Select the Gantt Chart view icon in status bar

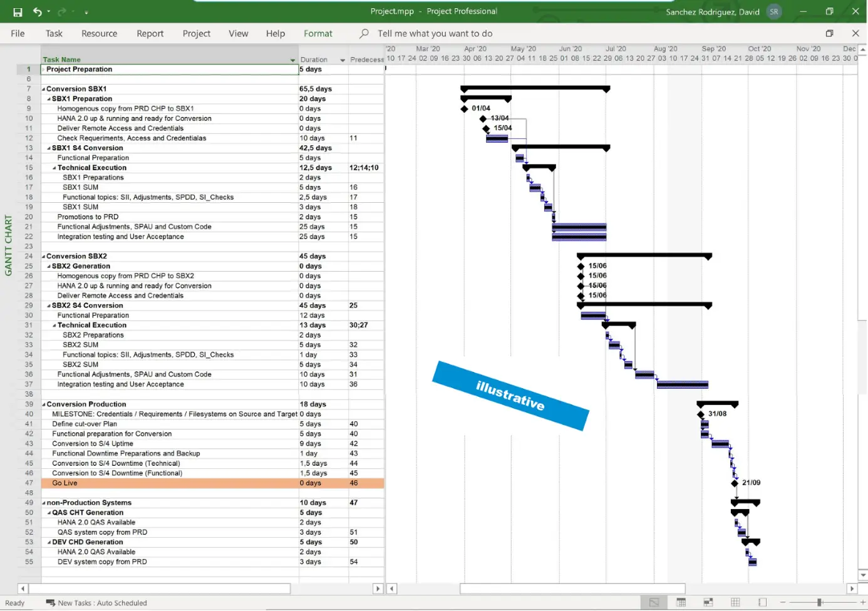[x=653, y=602]
